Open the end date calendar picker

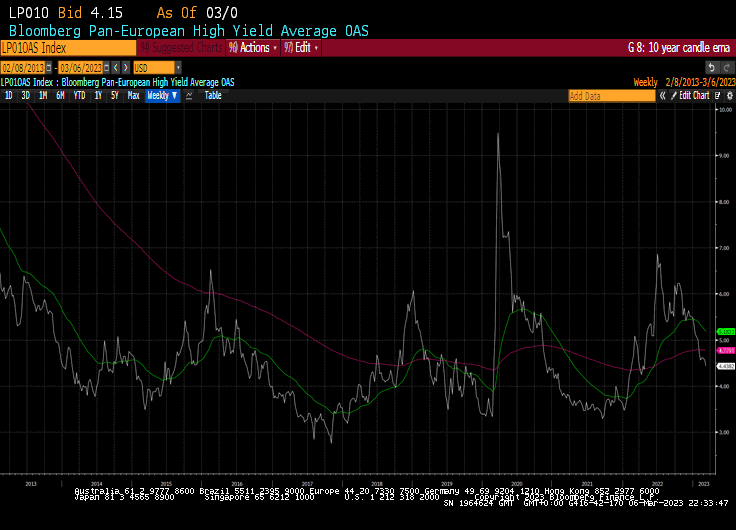tap(107, 68)
